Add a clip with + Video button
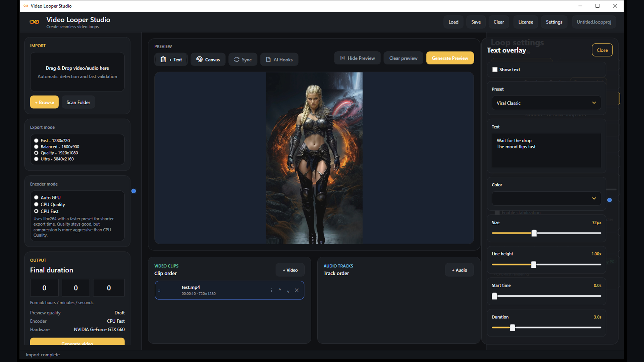This screenshot has width=644, height=362. tap(290, 270)
